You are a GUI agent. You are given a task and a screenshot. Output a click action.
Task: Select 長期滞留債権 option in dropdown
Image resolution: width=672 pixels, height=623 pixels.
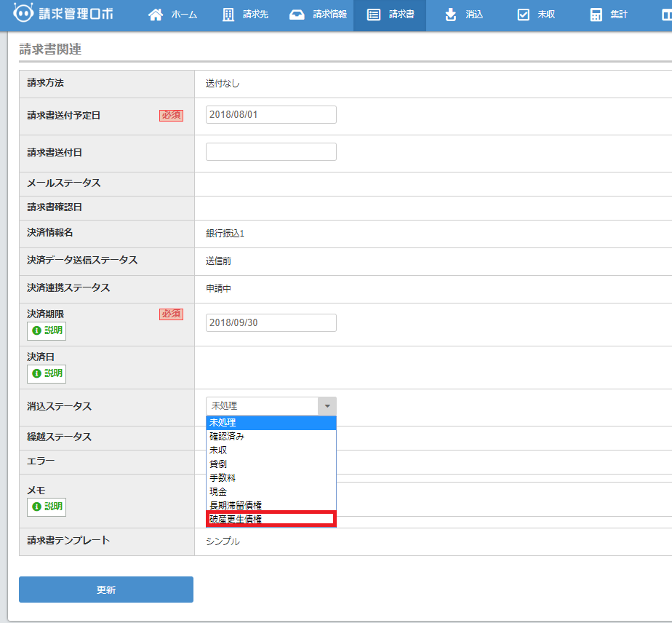[271, 505]
